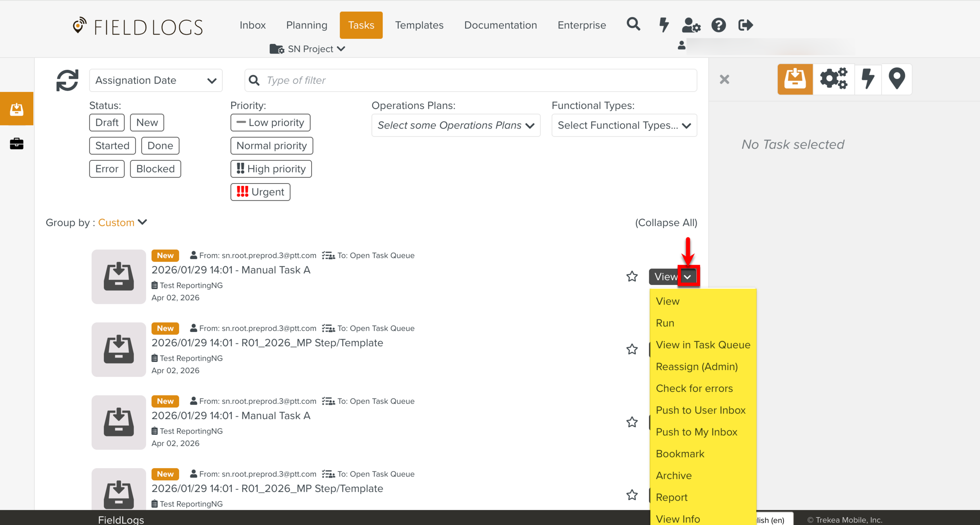
Task: Enable the Blocked status filter
Action: (155, 169)
